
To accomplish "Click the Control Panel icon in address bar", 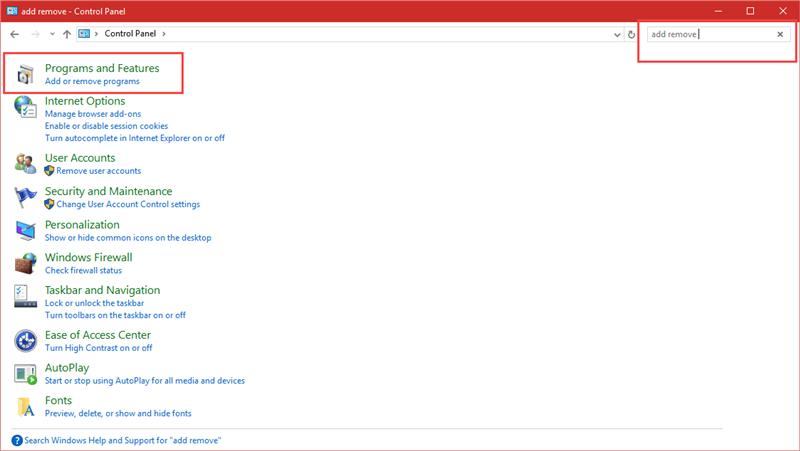I will [x=84, y=34].
